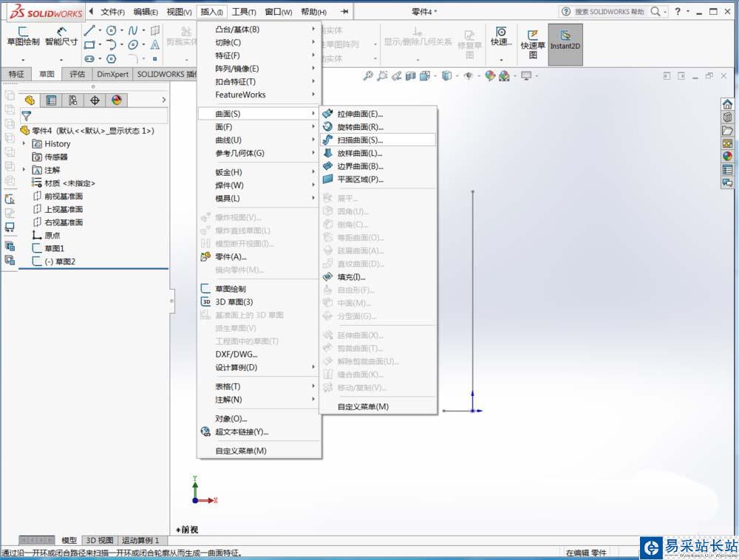This screenshot has height=560, width=739.
Task: Click the Edit Appearance color ball icon
Action: point(490,76)
